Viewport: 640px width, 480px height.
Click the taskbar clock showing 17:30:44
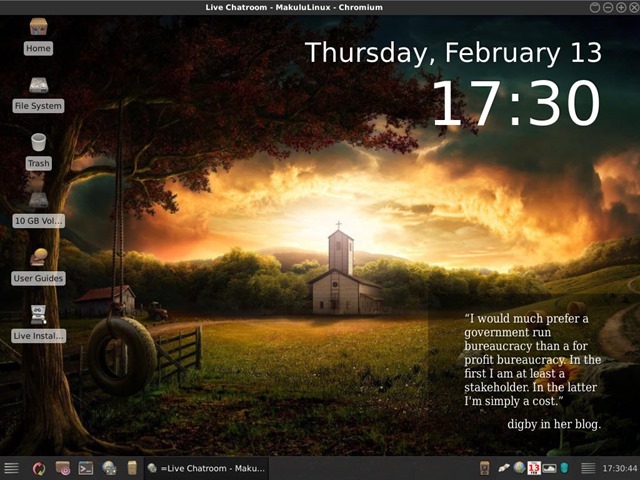tap(619, 468)
